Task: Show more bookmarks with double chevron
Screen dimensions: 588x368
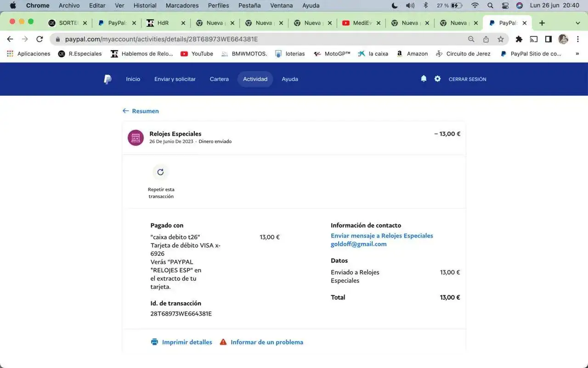Action: 577,54
